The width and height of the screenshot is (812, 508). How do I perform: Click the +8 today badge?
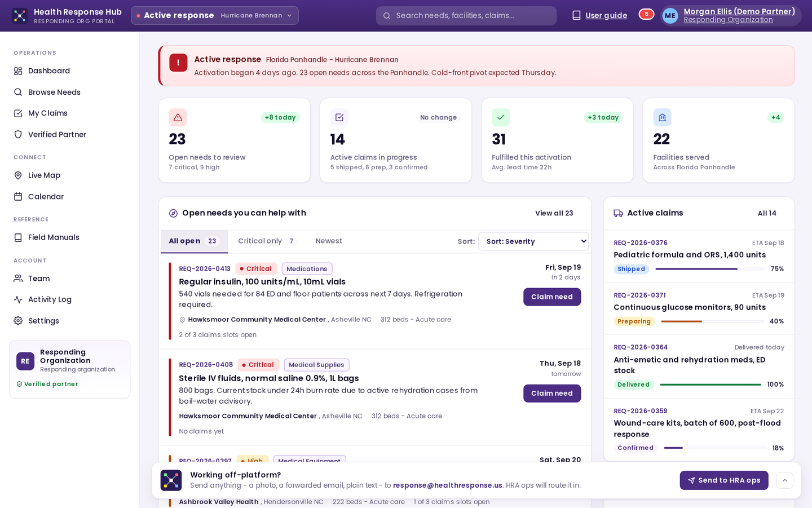click(x=280, y=117)
